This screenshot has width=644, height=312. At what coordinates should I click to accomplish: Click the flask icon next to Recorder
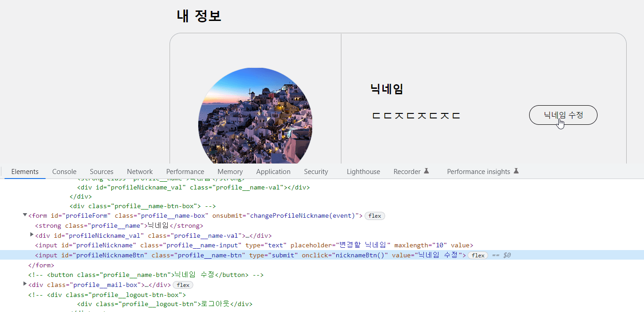pyautogui.click(x=426, y=171)
